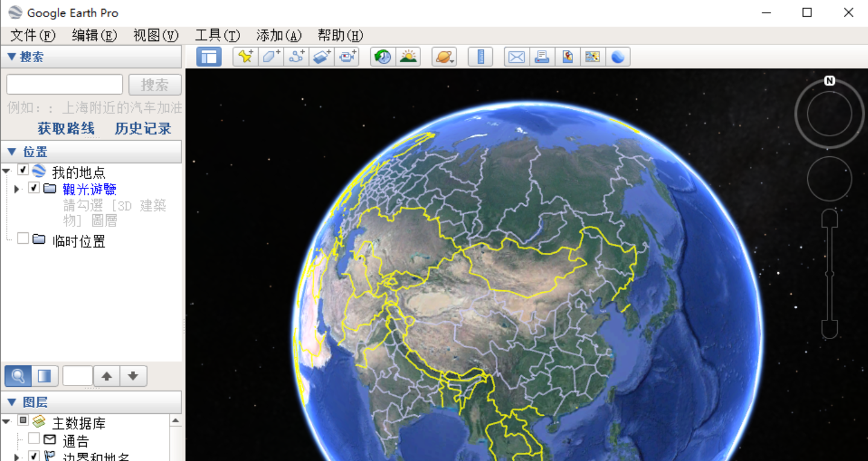The height and width of the screenshot is (461, 868).
Task: Collapse the 搜索 panel header
Action: [x=91, y=57]
